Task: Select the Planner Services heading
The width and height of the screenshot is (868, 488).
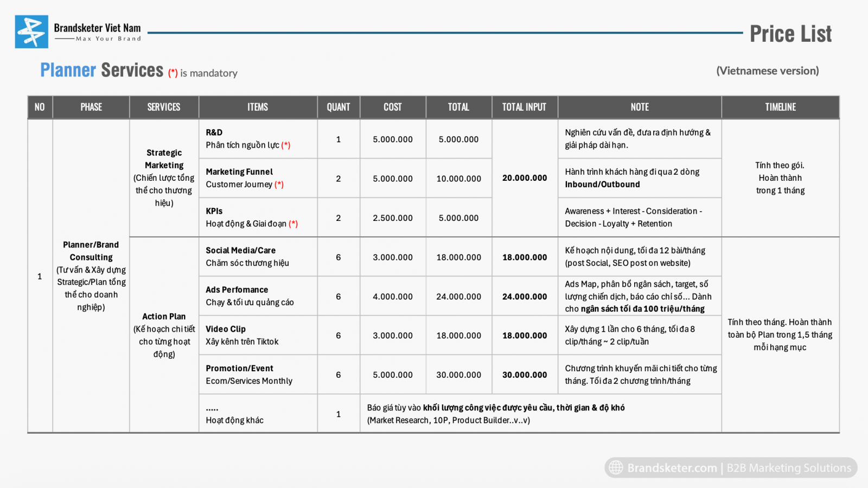Action: click(x=101, y=71)
